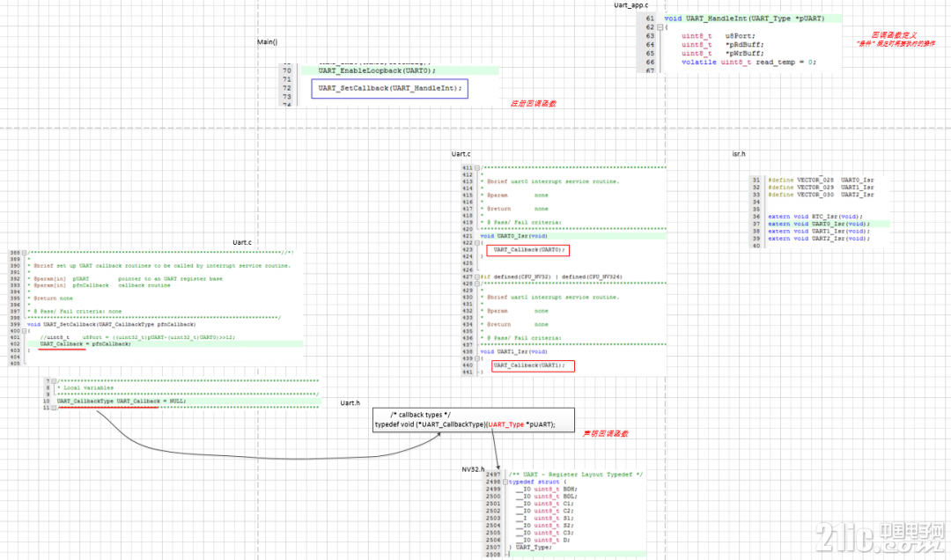
Task: Select the @brief uart0 interrupt service routine comment
Action: coord(553,181)
